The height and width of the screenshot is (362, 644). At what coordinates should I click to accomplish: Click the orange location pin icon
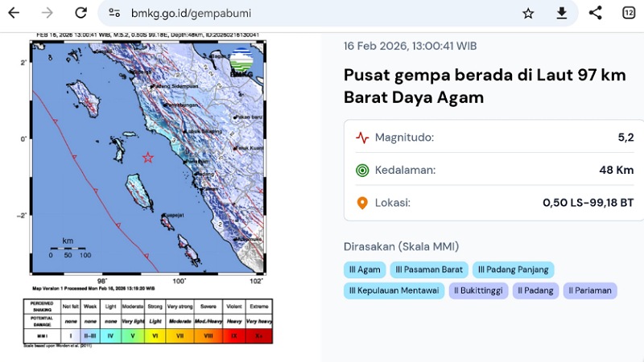pyautogui.click(x=362, y=203)
